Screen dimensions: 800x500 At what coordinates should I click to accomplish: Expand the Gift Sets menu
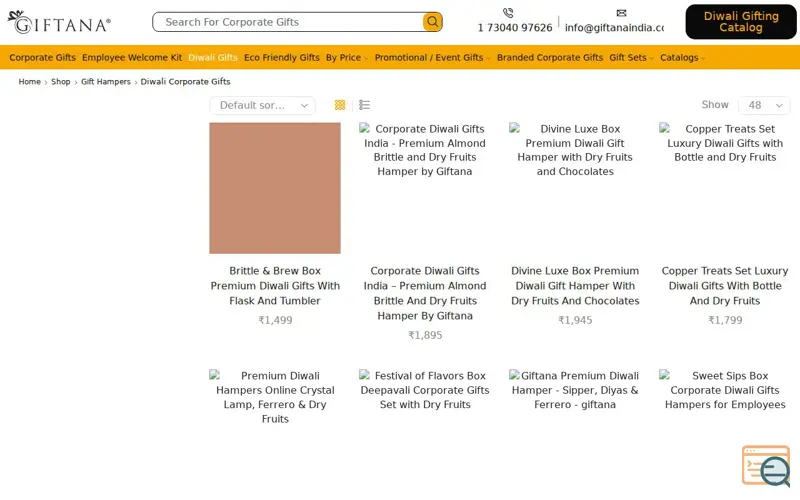tap(631, 58)
